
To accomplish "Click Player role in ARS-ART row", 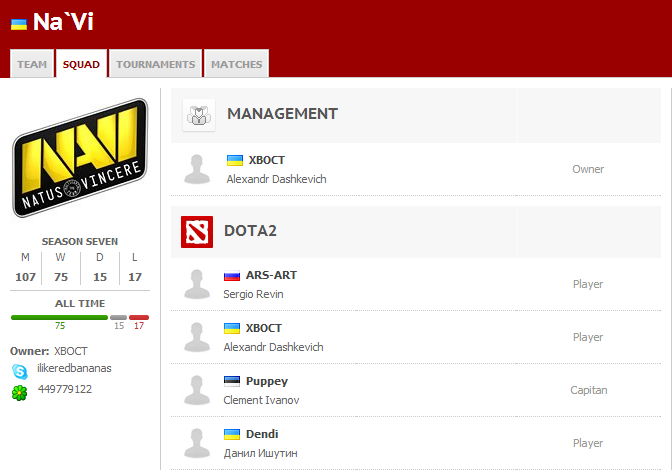I will click(588, 284).
